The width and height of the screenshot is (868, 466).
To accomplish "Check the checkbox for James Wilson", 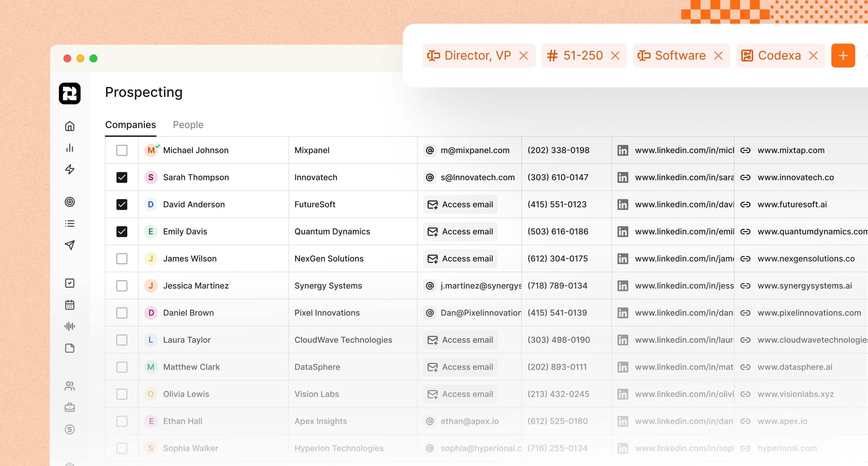I will pos(122,258).
